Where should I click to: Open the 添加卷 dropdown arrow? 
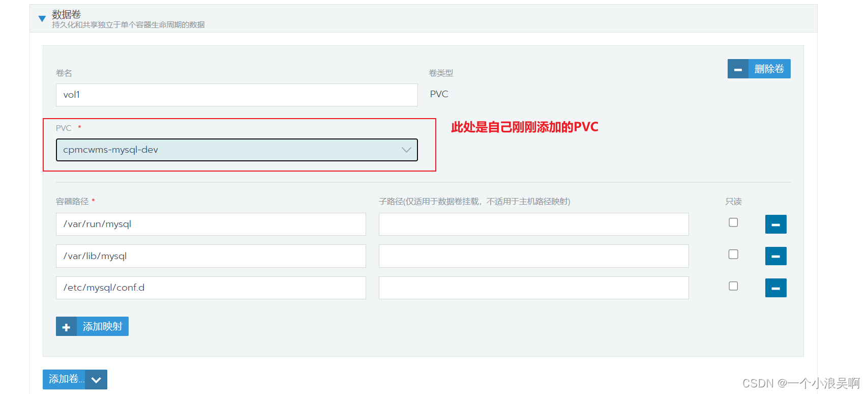coord(96,380)
